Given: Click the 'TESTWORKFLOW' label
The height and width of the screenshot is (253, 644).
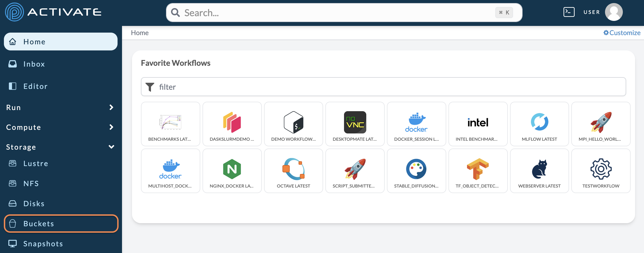Looking at the screenshot, I should coord(601,186).
